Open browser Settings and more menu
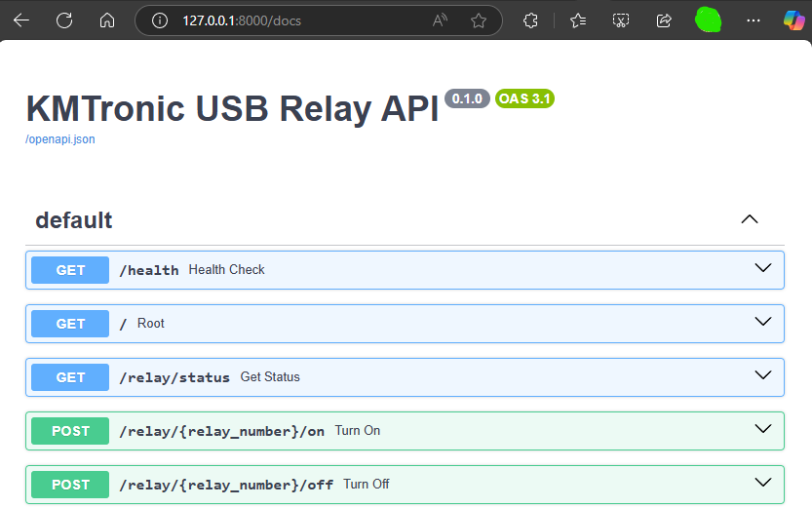Screen dimensions: 812x508 click(x=753, y=20)
